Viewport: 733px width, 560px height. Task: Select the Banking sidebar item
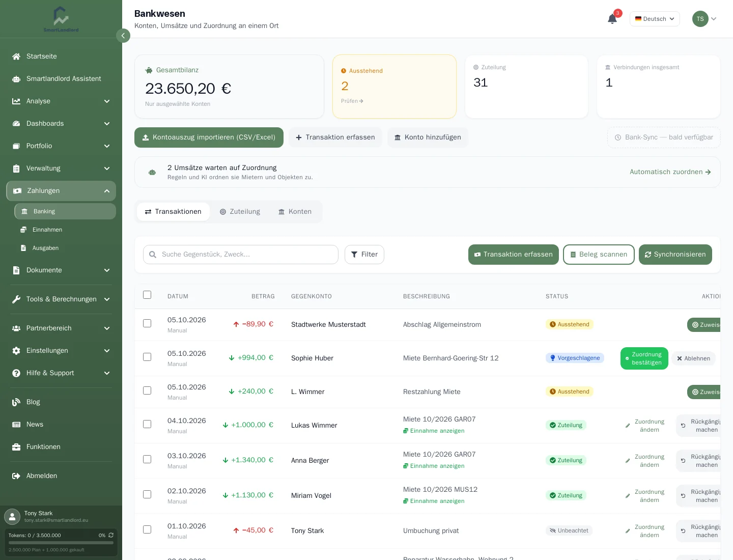(x=65, y=211)
